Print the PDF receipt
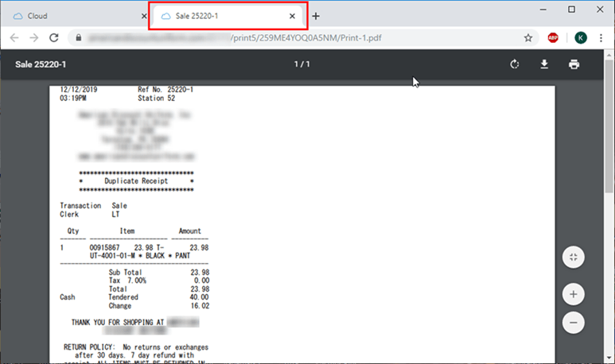Image resolution: width=615 pixels, height=364 pixels. tap(574, 64)
